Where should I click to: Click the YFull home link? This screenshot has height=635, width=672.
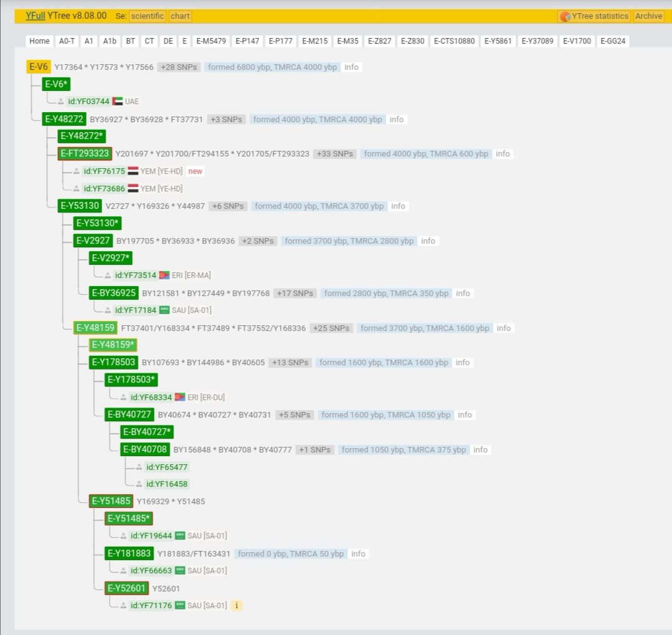[x=35, y=16]
